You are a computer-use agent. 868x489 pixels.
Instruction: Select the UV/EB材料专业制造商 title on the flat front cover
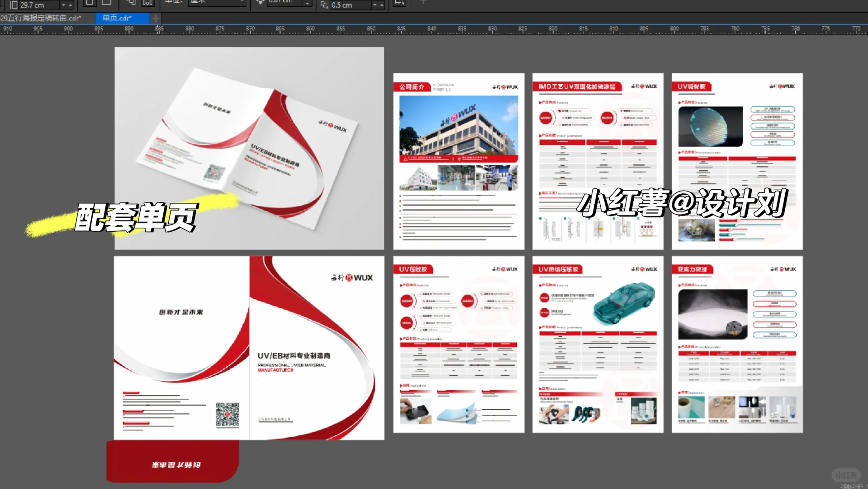[294, 356]
